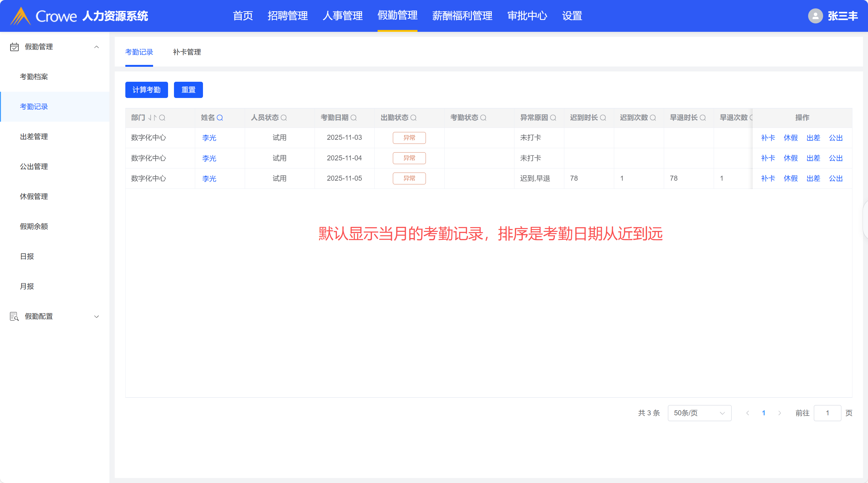Sort table by 部门 column arrows
The width and height of the screenshot is (868, 483).
(x=152, y=118)
